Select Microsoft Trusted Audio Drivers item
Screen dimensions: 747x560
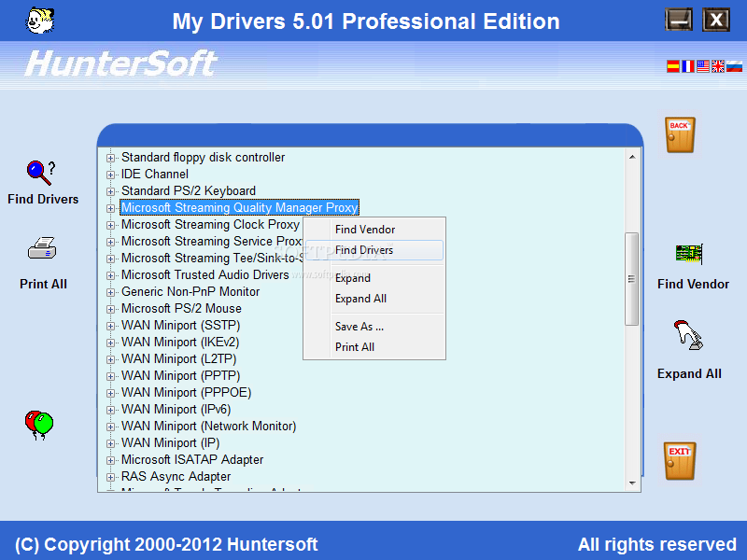coord(204,274)
